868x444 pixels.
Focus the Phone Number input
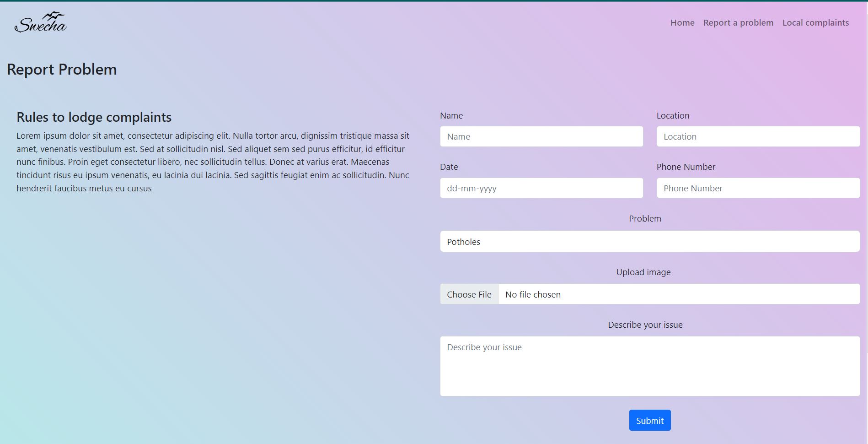tap(758, 188)
